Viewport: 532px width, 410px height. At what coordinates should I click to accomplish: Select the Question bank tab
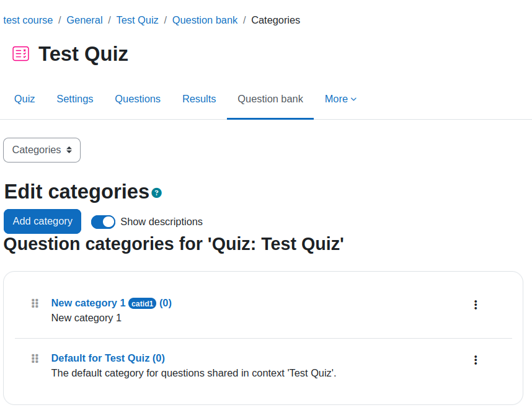pos(270,99)
